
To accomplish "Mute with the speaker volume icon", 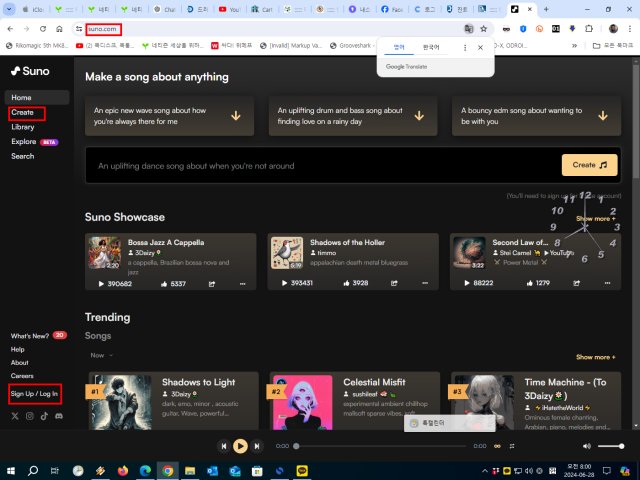I will (587, 446).
